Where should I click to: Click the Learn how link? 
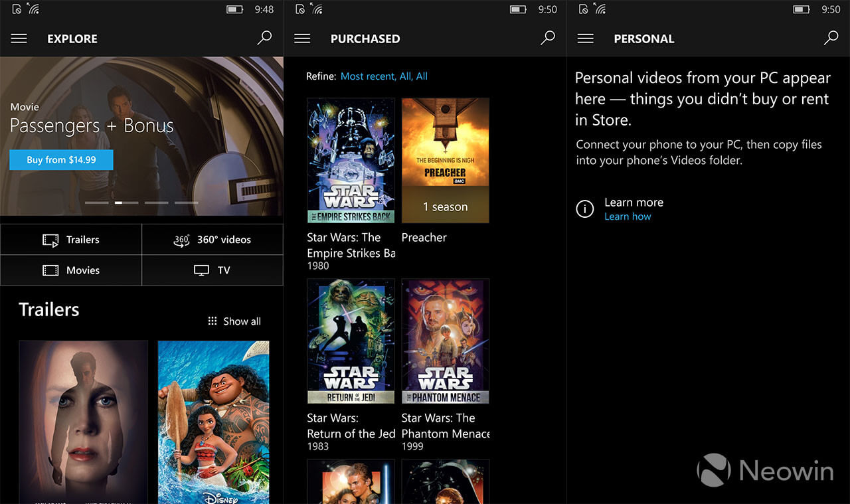click(628, 216)
